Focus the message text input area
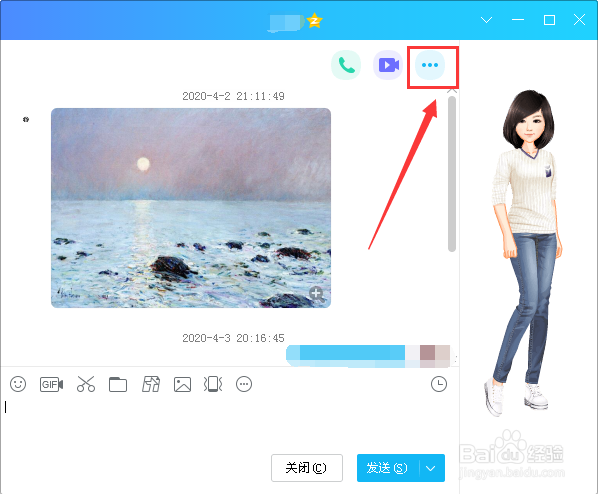The height and width of the screenshot is (494, 598). pos(229,423)
